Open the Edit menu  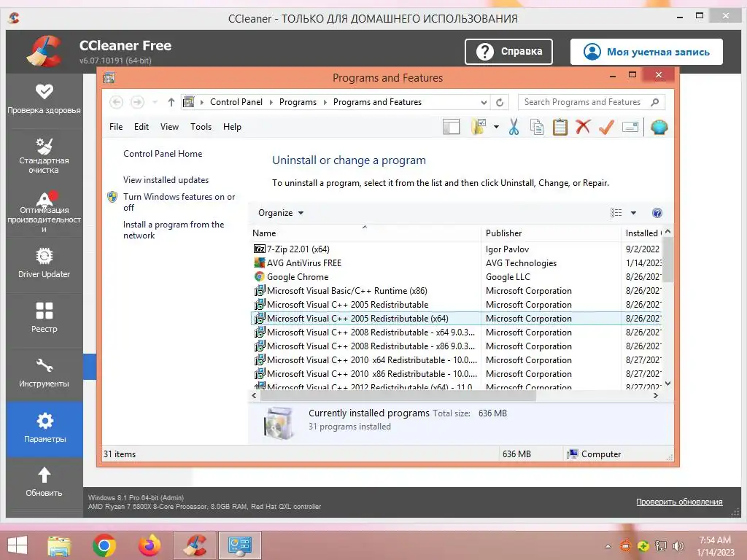tap(142, 127)
